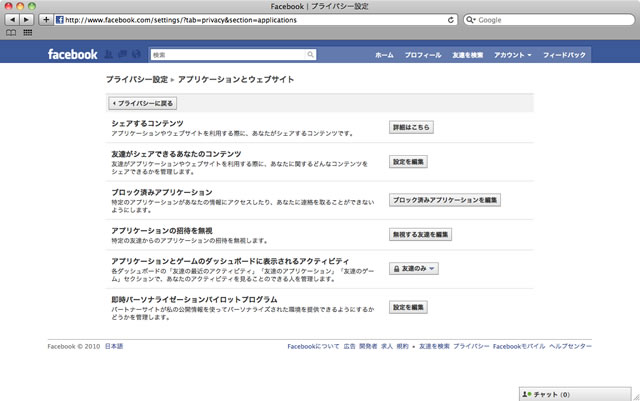This screenshot has width=640, height=401.
Task: Click the Safari URL address field
Action: [255, 20]
